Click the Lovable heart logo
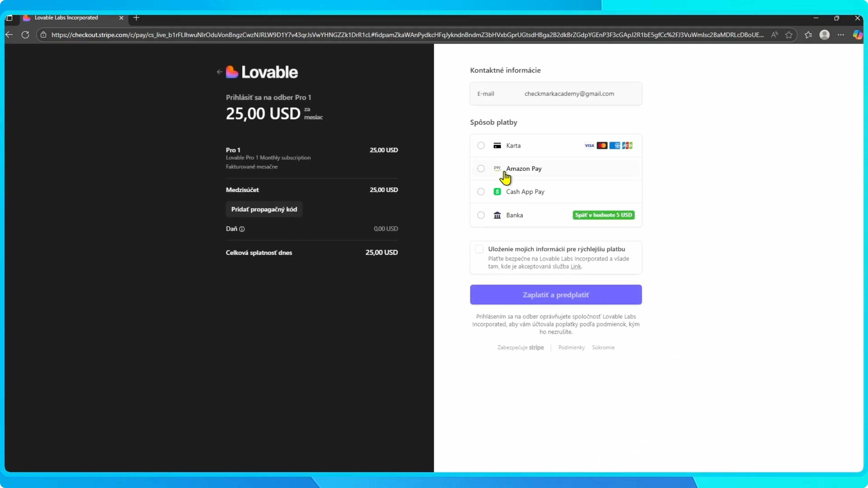The height and width of the screenshot is (488, 868). click(232, 72)
